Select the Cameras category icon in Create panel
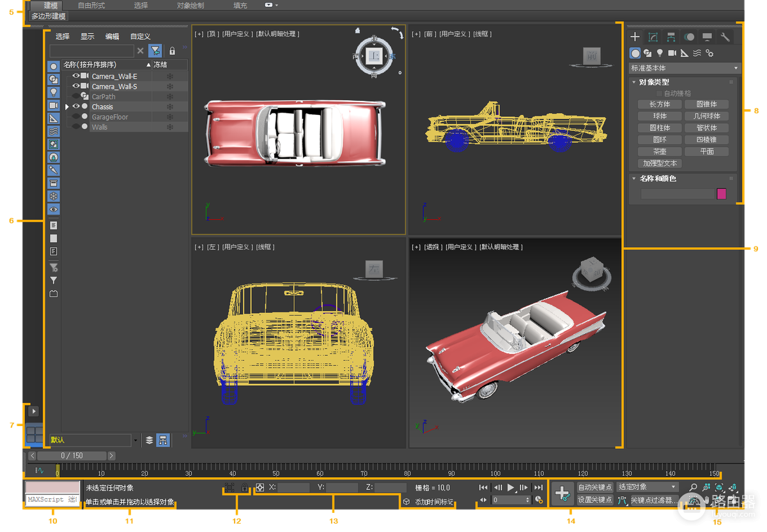The height and width of the screenshot is (532, 767). pyautogui.click(x=672, y=53)
